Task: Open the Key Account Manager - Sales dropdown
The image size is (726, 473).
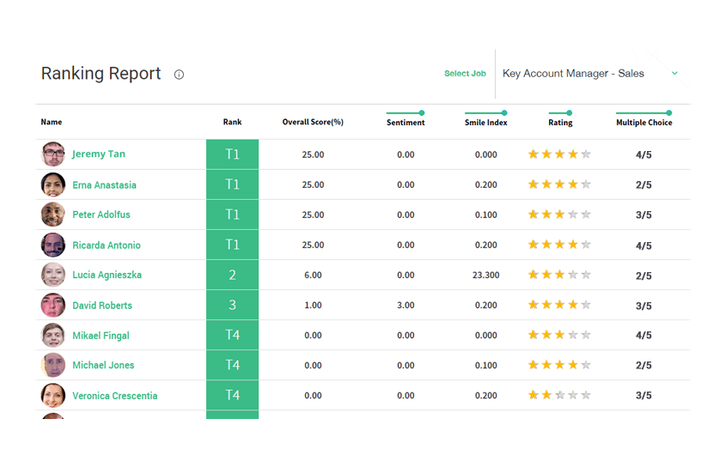Action: coord(590,73)
